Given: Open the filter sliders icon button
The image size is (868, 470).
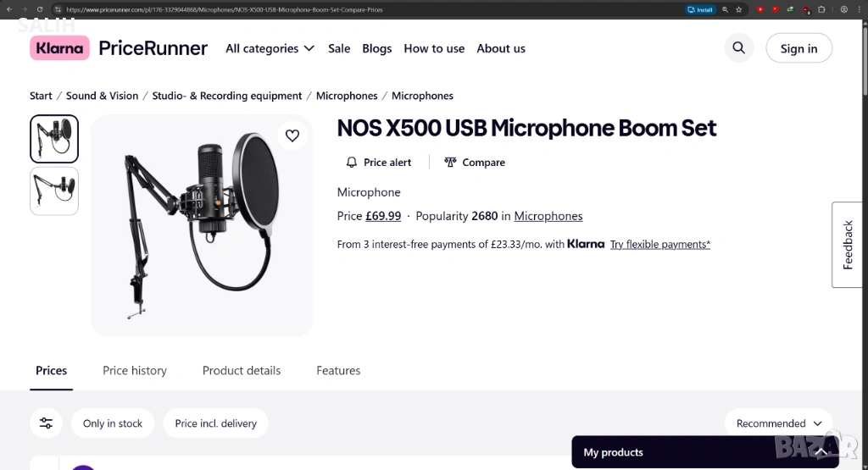Looking at the screenshot, I should tap(46, 423).
